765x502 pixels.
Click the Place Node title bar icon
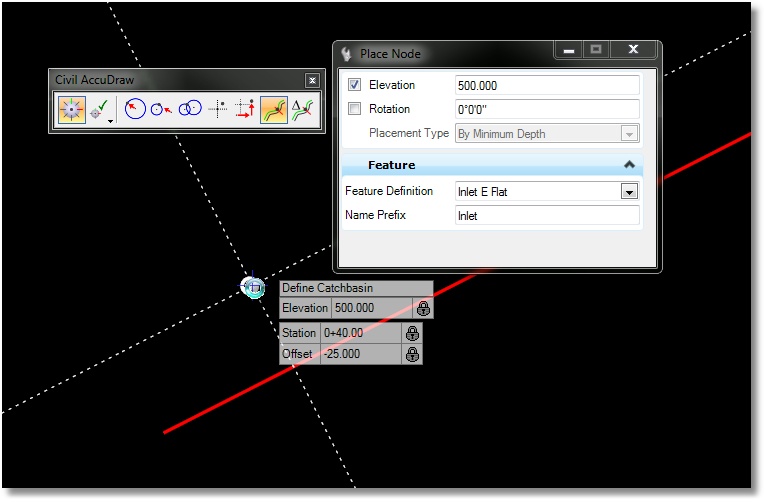[x=346, y=54]
